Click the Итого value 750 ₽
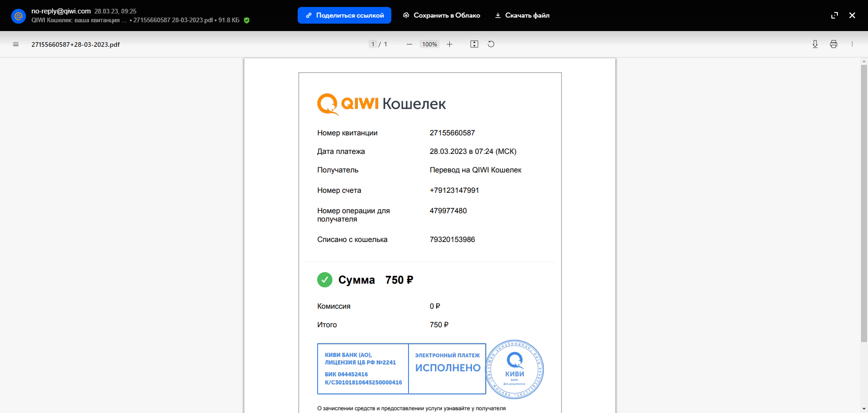 tap(439, 325)
